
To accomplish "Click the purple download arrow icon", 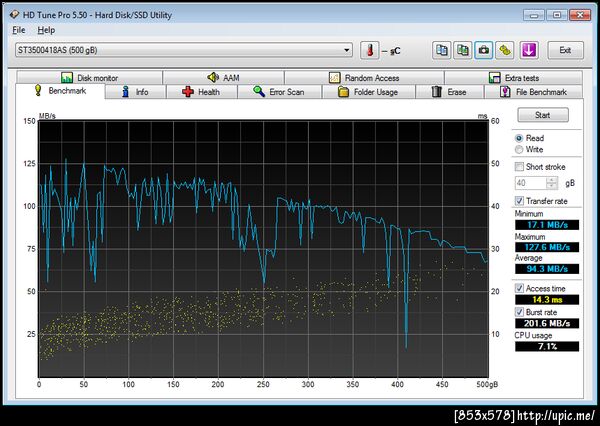I will (529, 50).
